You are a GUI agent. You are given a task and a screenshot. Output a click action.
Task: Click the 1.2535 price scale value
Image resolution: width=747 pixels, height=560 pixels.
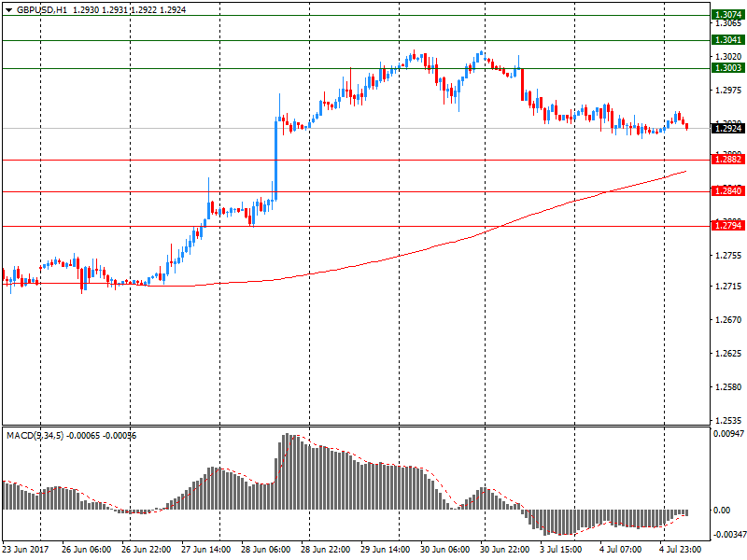coord(728,421)
